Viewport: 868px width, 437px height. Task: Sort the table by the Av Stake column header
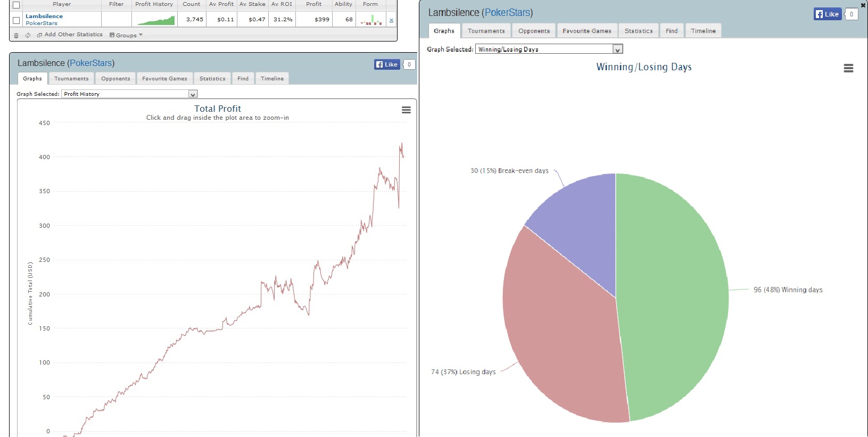(252, 4)
